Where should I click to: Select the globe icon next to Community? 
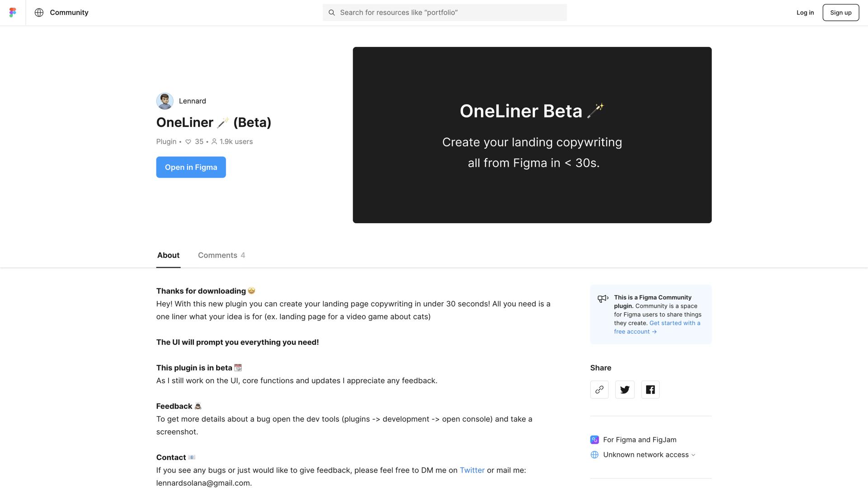click(38, 12)
